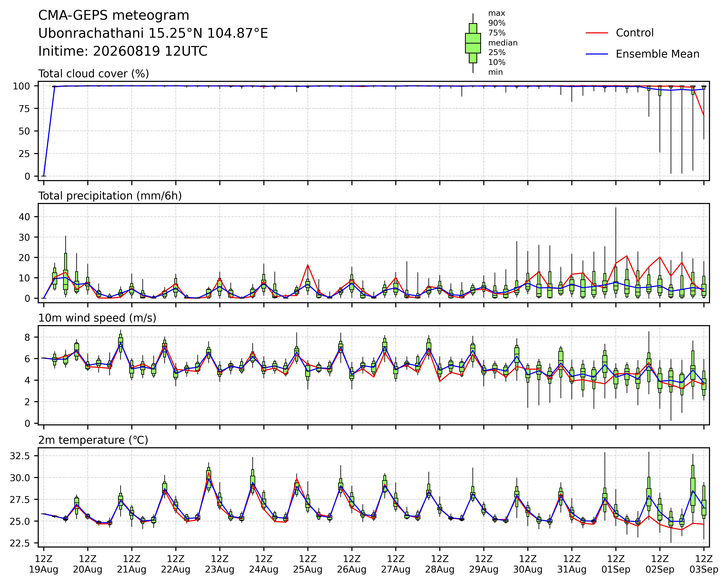Click the '30' precipitation axis tick
This screenshot has height=584, width=728.
(x=24, y=237)
